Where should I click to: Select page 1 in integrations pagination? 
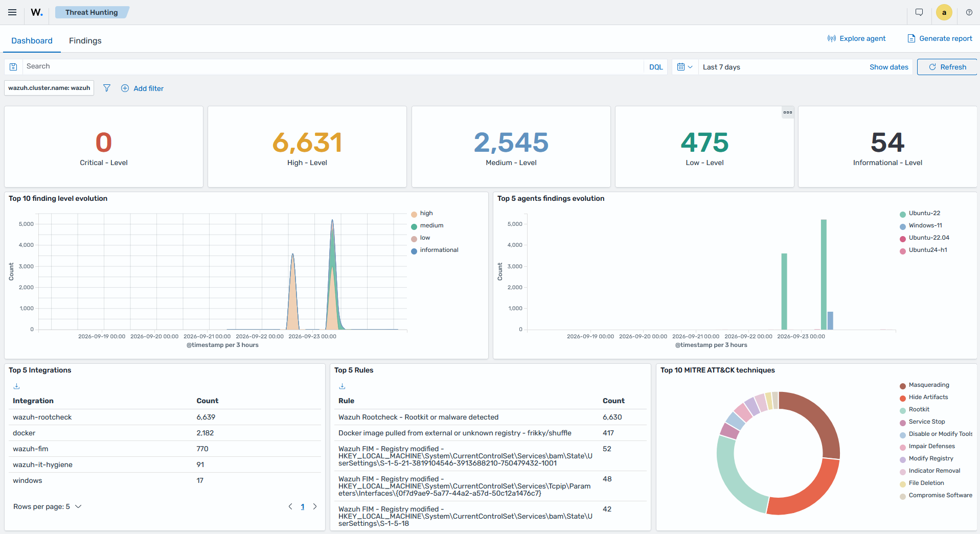click(303, 506)
